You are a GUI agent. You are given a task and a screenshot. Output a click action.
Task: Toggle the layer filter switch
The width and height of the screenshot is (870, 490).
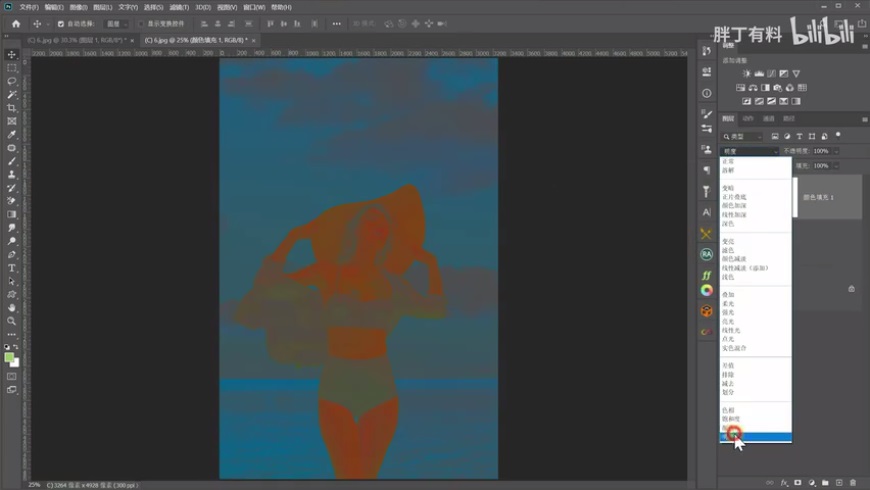click(x=838, y=134)
